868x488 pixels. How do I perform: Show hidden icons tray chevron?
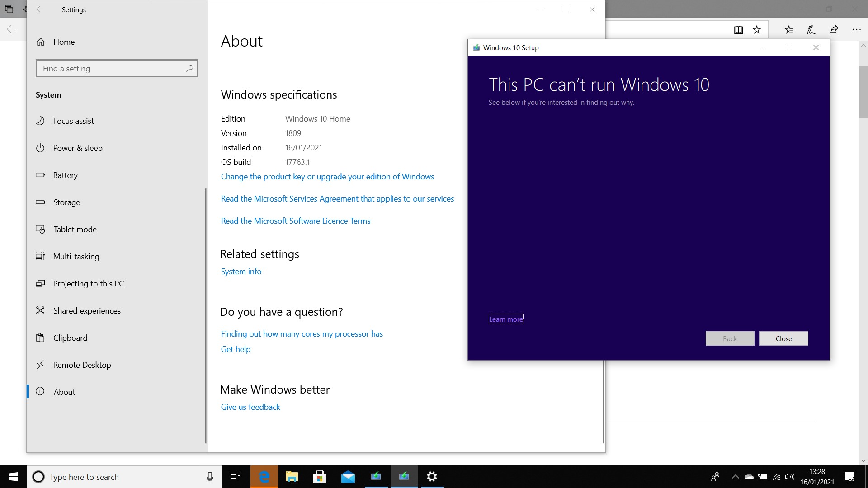(x=735, y=477)
